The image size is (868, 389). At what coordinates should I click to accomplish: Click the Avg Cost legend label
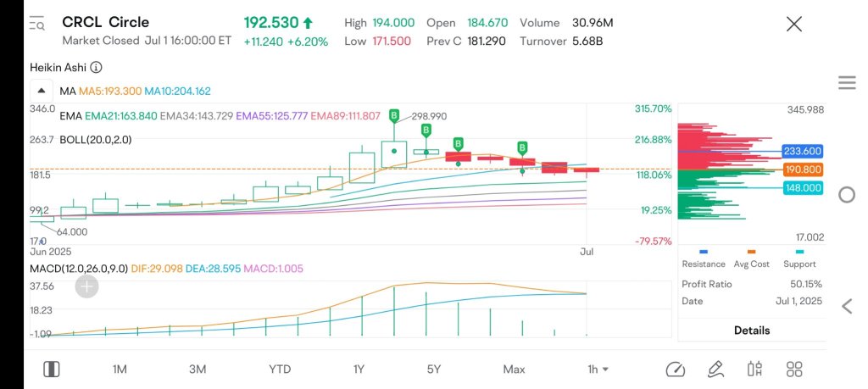(752, 264)
